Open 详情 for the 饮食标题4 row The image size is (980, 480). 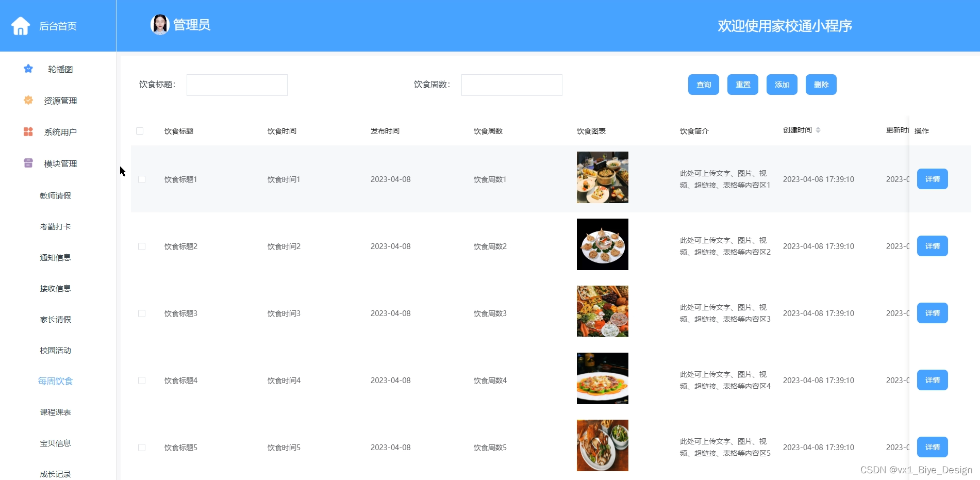point(933,380)
